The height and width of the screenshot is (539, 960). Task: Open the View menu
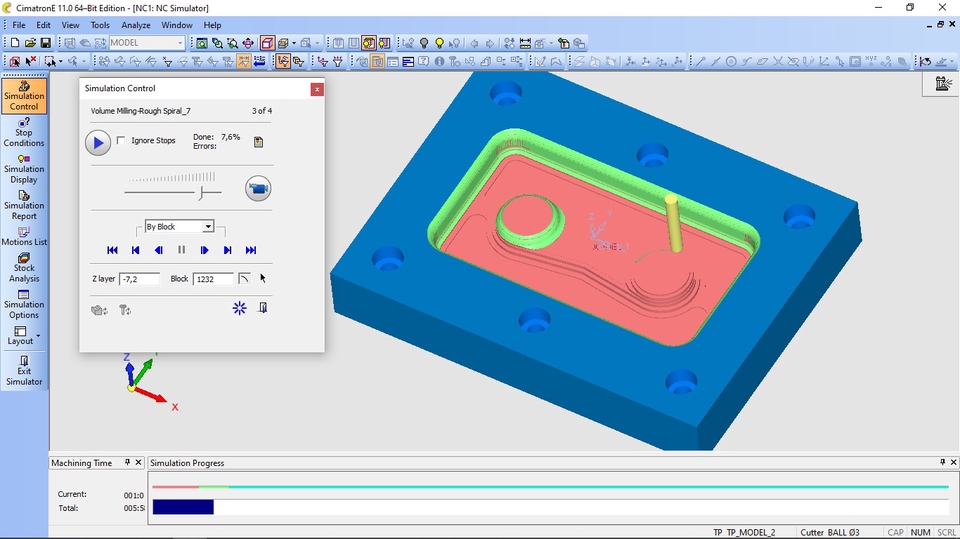point(70,25)
